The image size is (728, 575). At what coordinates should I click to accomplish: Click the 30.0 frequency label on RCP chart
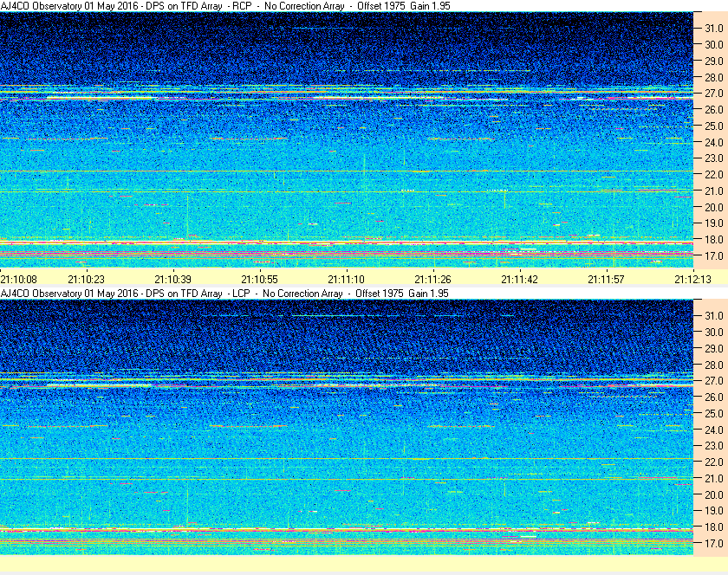(x=714, y=45)
